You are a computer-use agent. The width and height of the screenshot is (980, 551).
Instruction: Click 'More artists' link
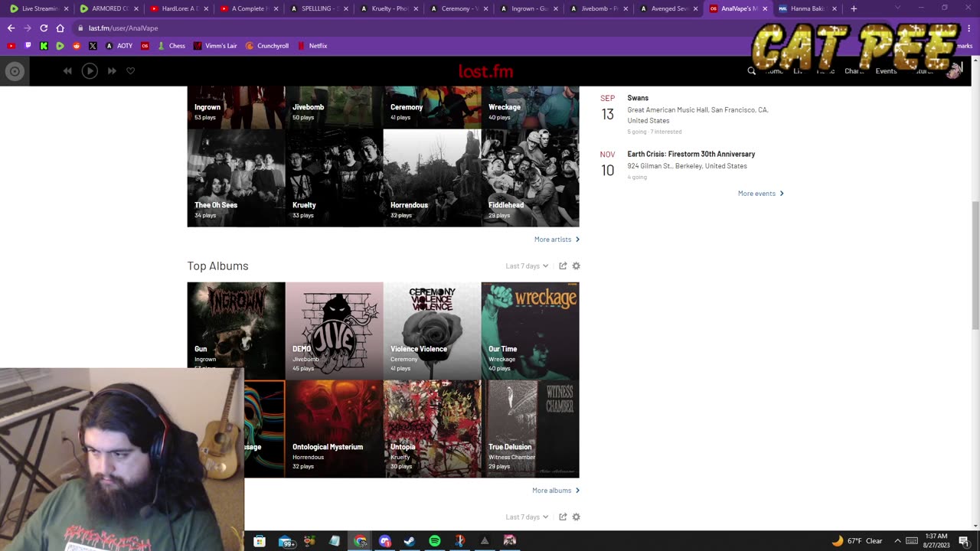point(557,240)
